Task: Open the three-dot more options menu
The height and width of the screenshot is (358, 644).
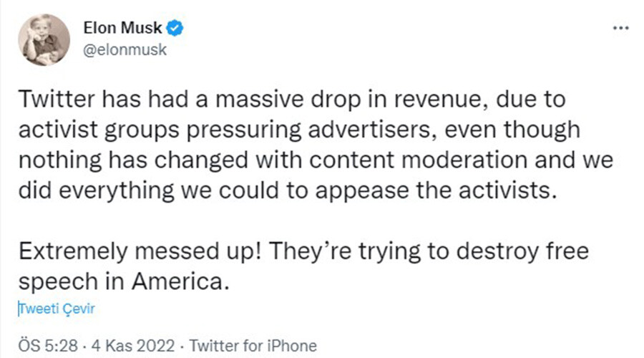Action: click(x=619, y=29)
